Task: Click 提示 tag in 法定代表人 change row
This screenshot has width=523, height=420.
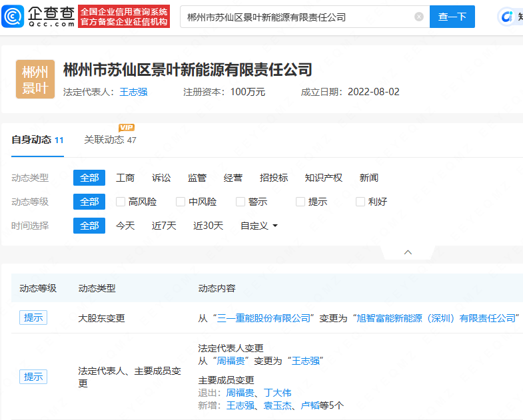Action: 33,377
